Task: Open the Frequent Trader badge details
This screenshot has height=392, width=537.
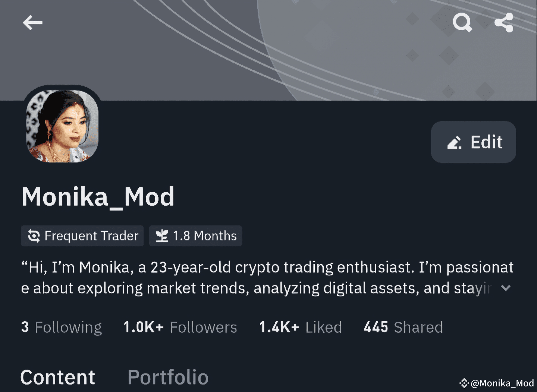Action: 82,236
